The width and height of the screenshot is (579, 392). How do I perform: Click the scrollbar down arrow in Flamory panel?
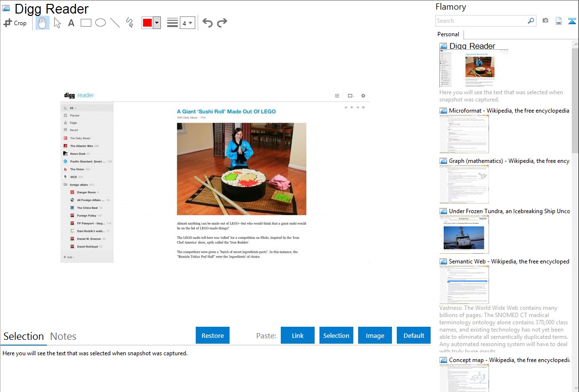[x=575, y=388]
